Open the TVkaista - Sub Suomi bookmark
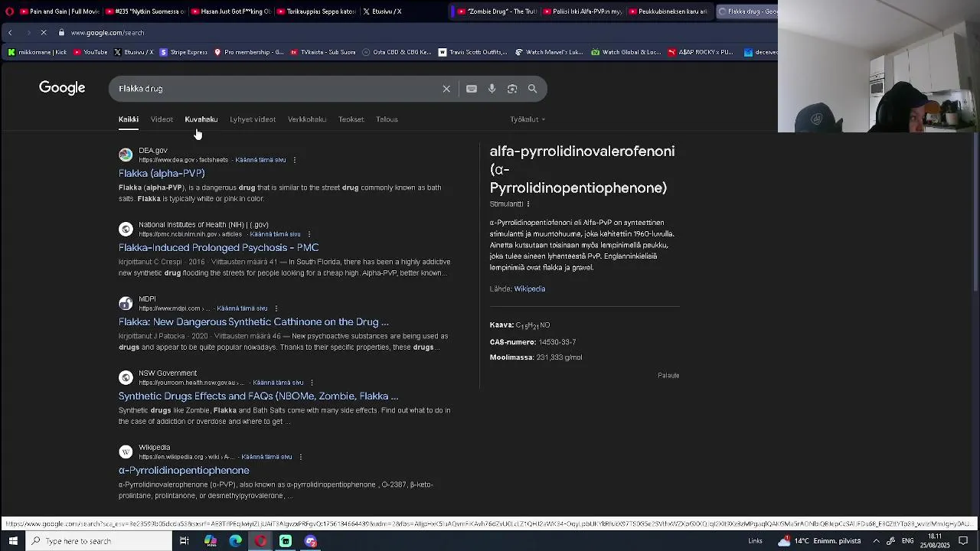The height and width of the screenshot is (551, 980). click(322, 52)
